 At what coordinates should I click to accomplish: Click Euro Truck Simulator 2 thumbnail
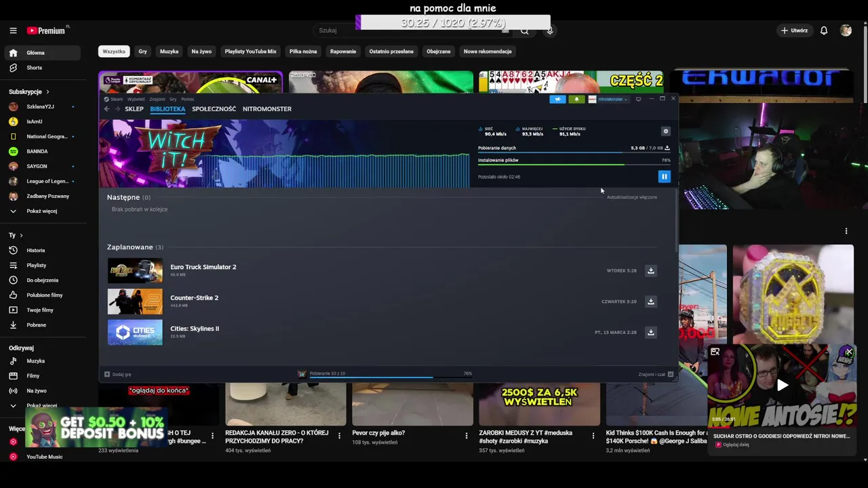135,270
